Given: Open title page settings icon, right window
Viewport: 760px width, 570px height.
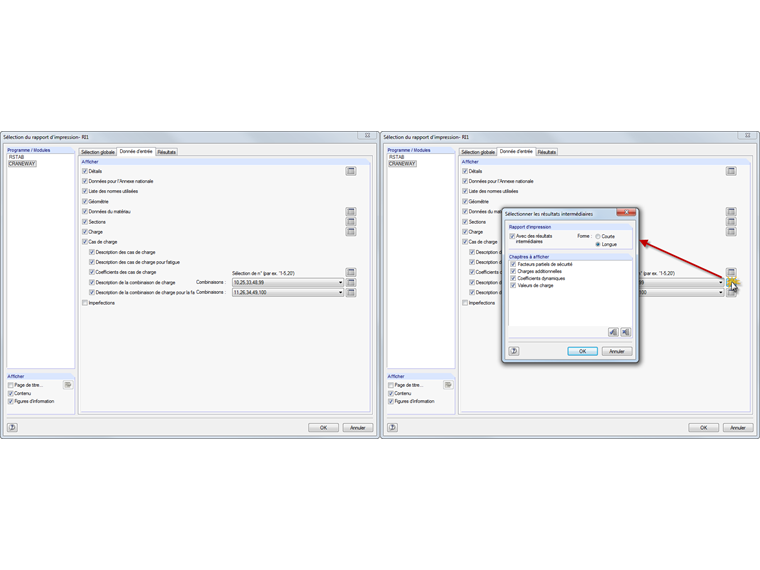Looking at the screenshot, I should pyautogui.click(x=448, y=385).
